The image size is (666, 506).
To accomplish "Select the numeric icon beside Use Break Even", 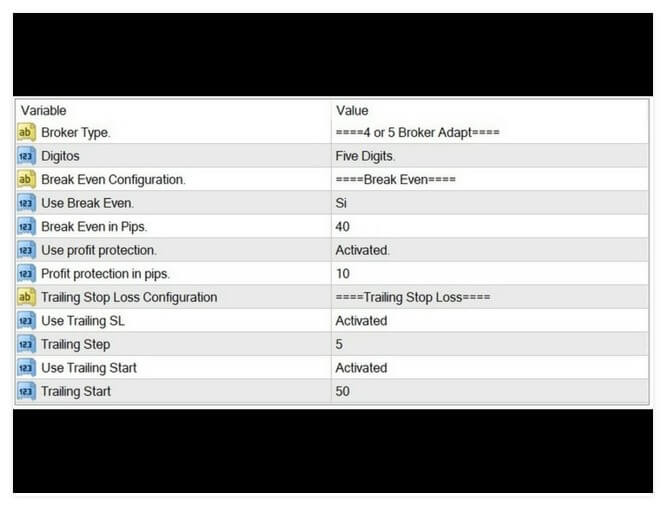I will pos(26,203).
